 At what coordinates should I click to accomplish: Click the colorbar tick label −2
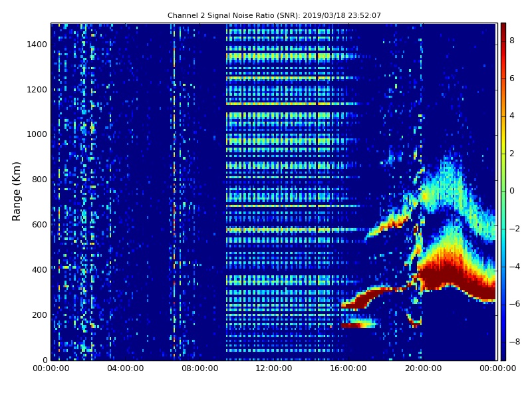[514, 229]
